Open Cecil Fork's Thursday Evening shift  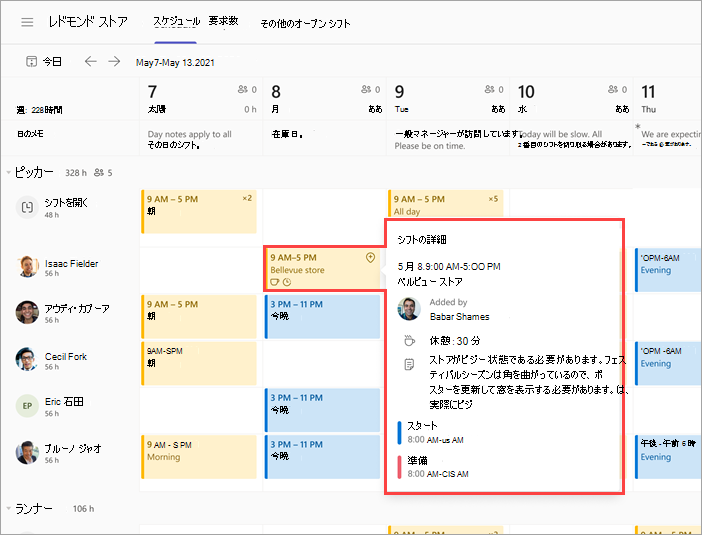(x=668, y=364)
